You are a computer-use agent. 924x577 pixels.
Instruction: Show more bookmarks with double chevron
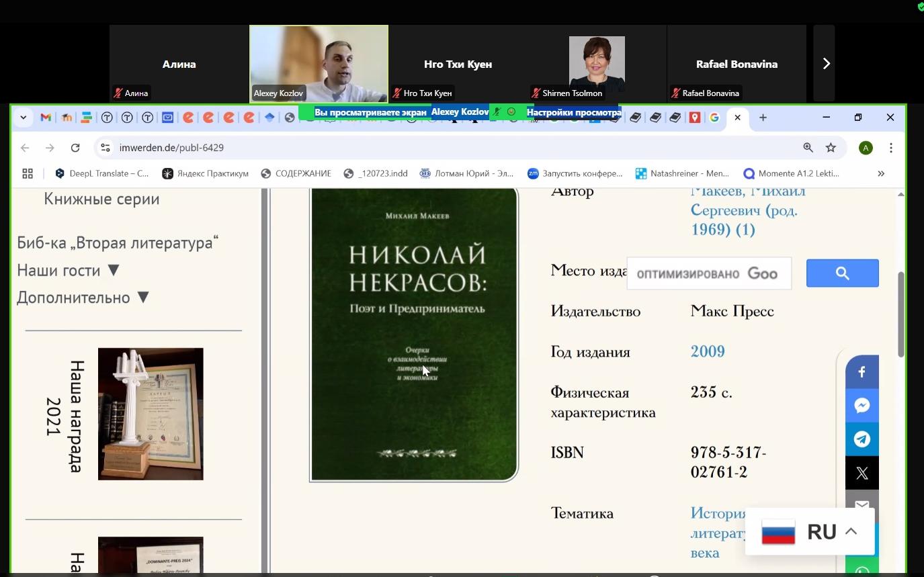point(880,173)
